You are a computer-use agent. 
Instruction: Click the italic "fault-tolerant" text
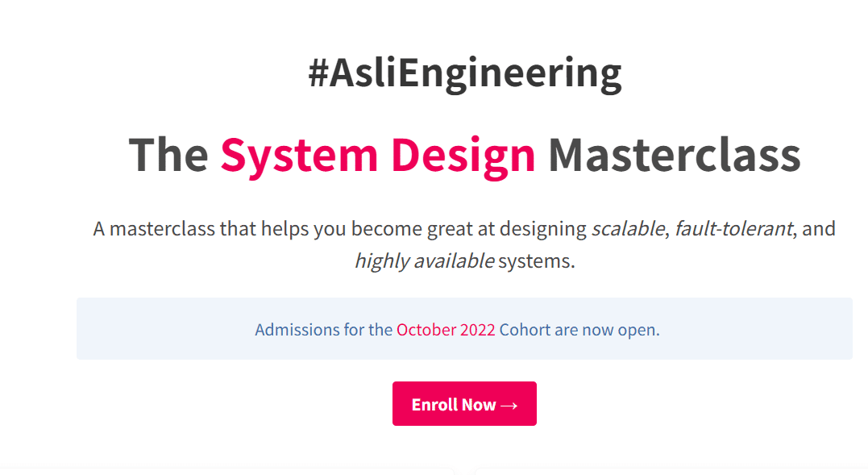(733, 228)
